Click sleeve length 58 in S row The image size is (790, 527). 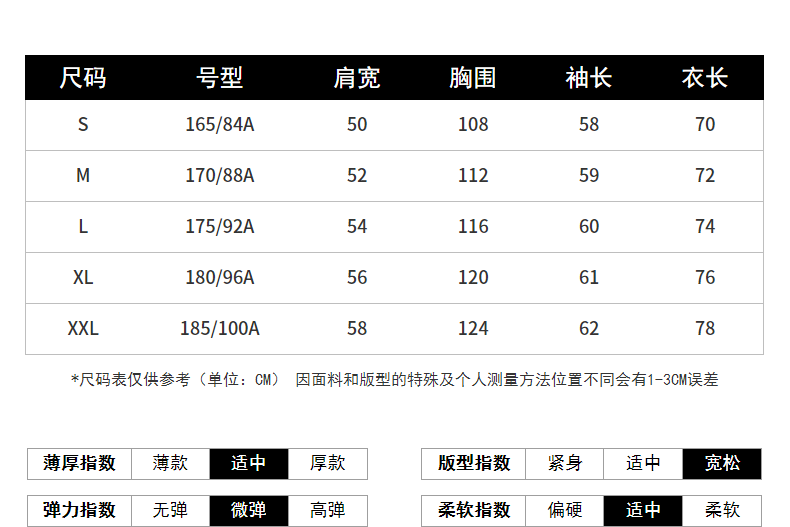[x=588, y=124]
